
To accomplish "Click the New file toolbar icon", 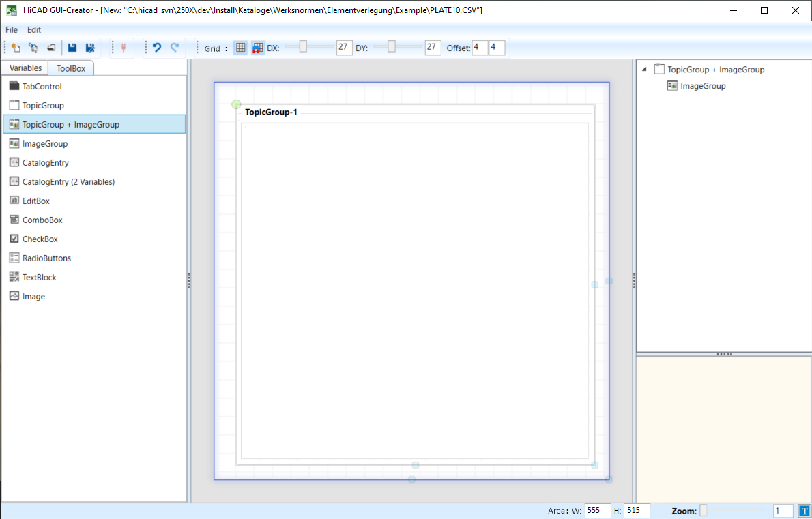I will [x=15, y=48].
